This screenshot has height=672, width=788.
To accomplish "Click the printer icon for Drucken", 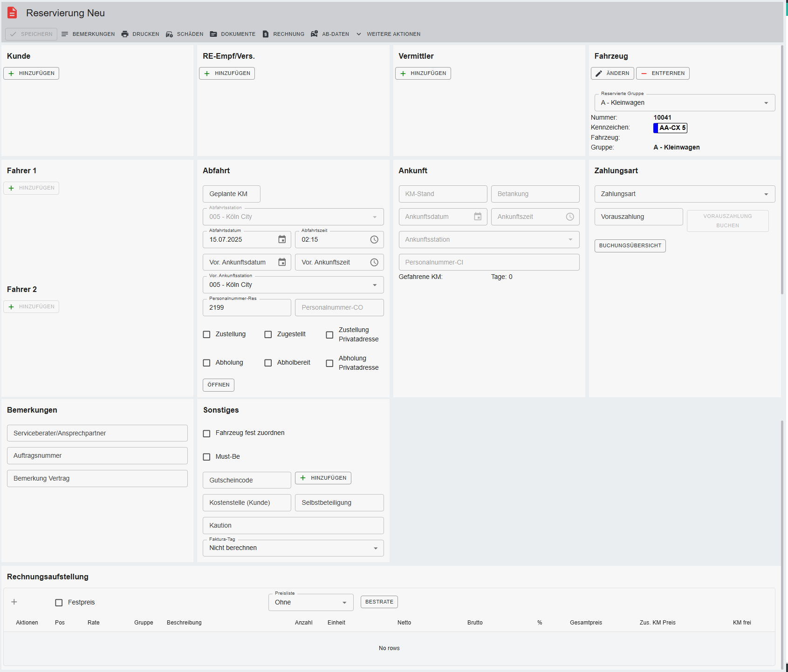I will [125, 34].
